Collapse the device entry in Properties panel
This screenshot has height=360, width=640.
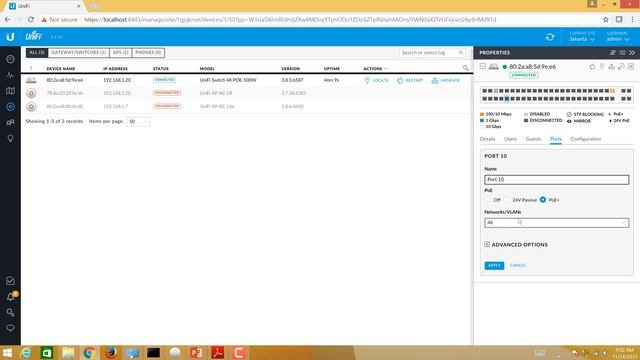coord(482,66)
